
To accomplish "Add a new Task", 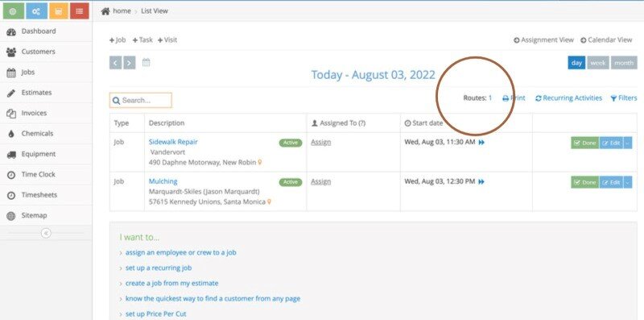I will 142,39.
